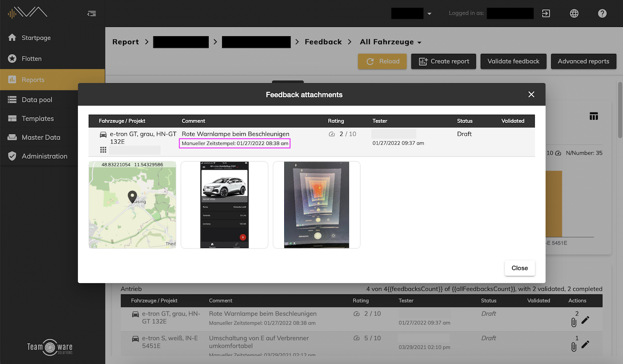Click the Reload button
623x364 pixels.
pos(382,61)
